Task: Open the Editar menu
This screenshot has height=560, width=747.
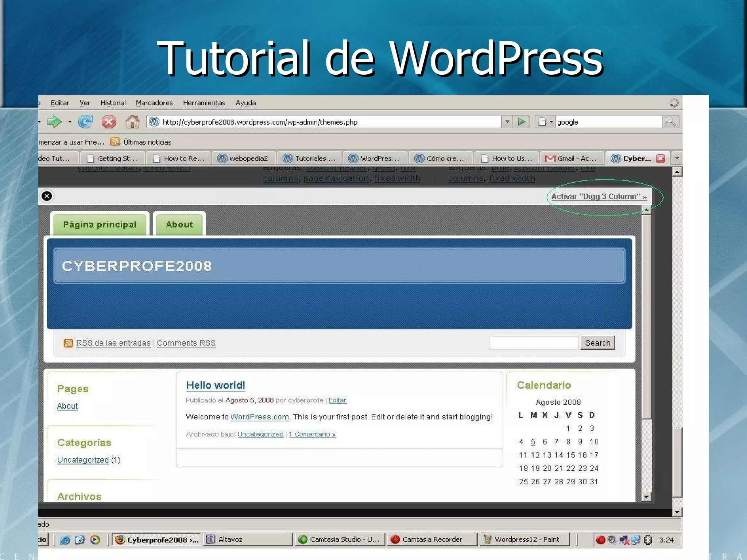Action: 60,103
